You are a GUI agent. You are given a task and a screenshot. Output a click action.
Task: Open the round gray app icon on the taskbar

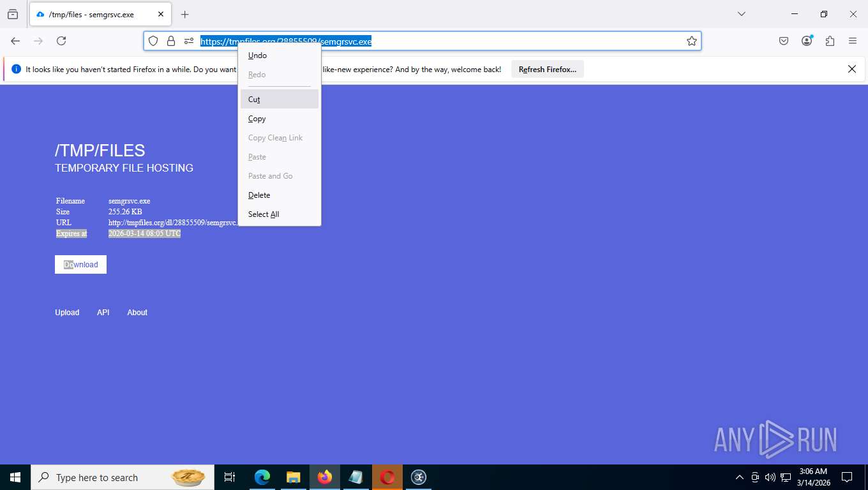[x=419, y=477]
